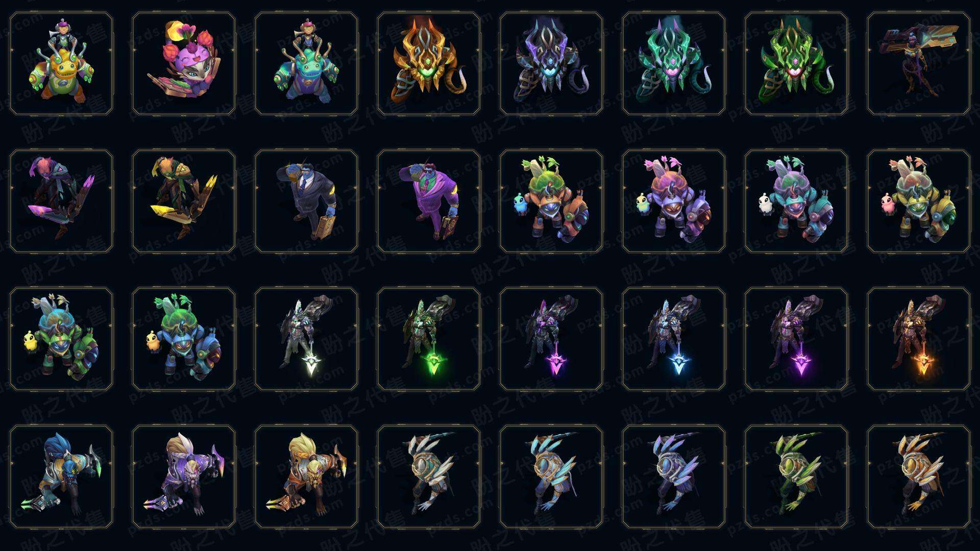The height and width of the screenshot is (551, 980).
Task: Select the pink-blade dark assassin skin tile
Action: (61, 201)
